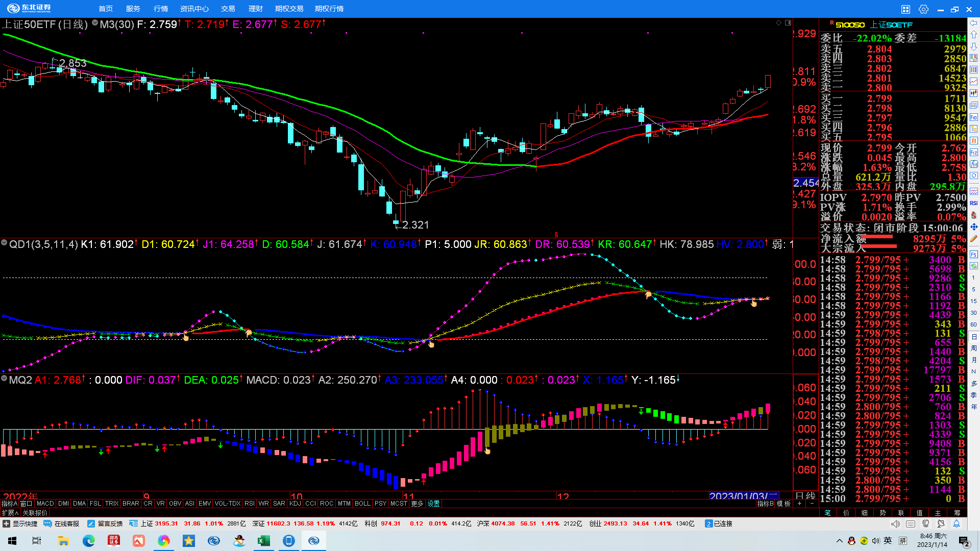Image resolution: width=980 pixels, height=551 pixels.
Task: Expand the 扩展 panel at bottom left
Action: point(10,513)
